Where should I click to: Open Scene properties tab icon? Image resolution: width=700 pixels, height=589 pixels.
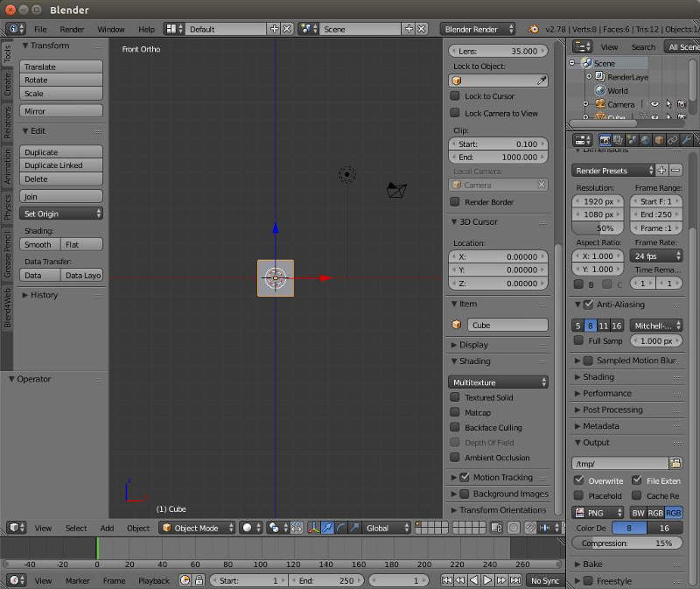pyautogui.click(x=632, y=140)
